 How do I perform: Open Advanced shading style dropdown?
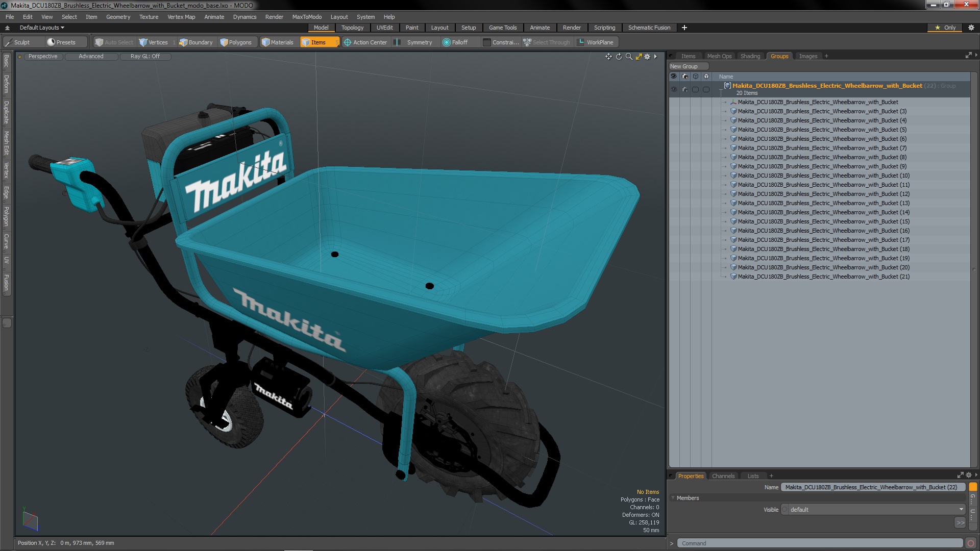91,57
